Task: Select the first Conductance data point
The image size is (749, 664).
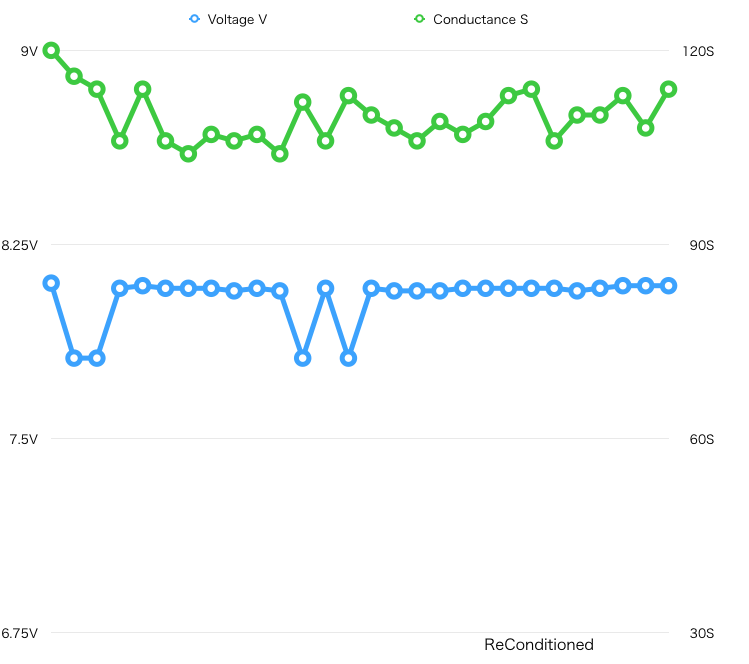Action: pyautogui.click(x=51, y=50)
